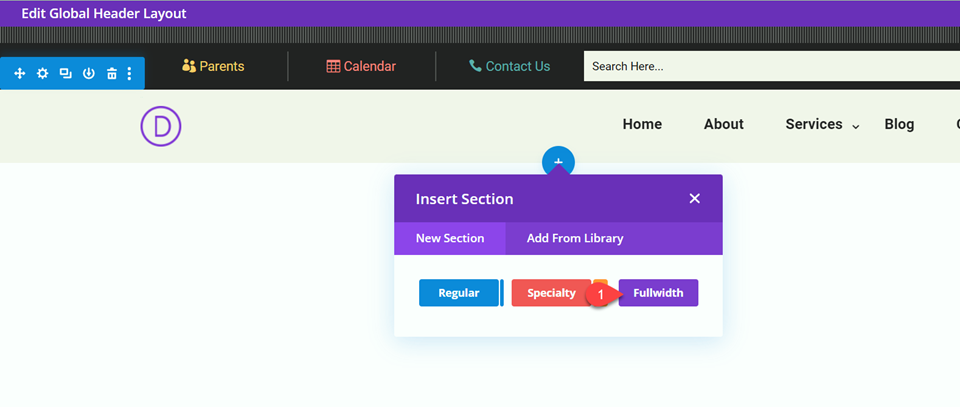Screen dimensions: 960x408
Task: Open the Calendar link
Action: [x=361, y=66]
